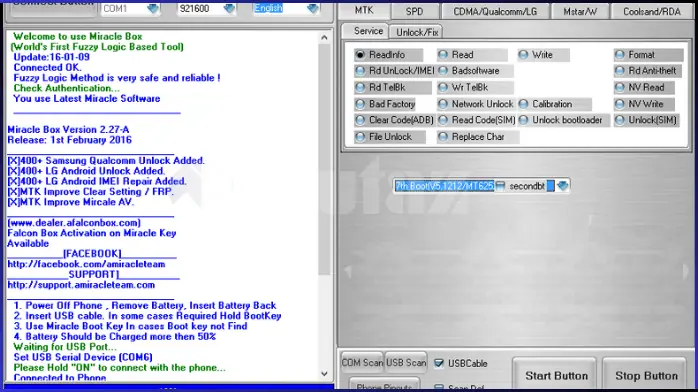
Task: Click the www.dealer.afalconbox.com text
Action: [x=74, y=222]
